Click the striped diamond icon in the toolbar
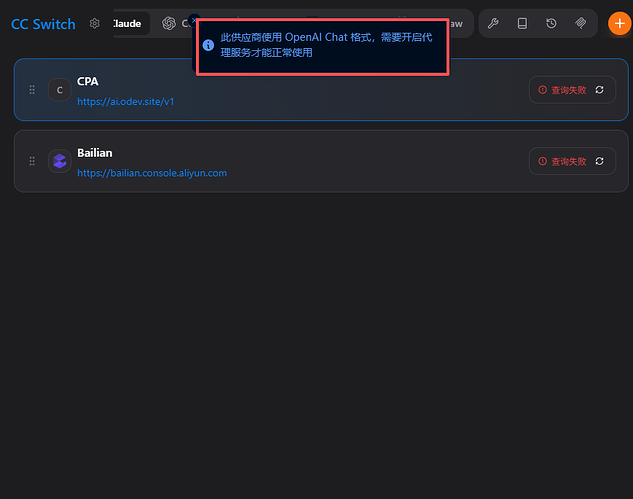Viewport: 633px width, 499px height. pyautogui.click(x=581, y=23)
